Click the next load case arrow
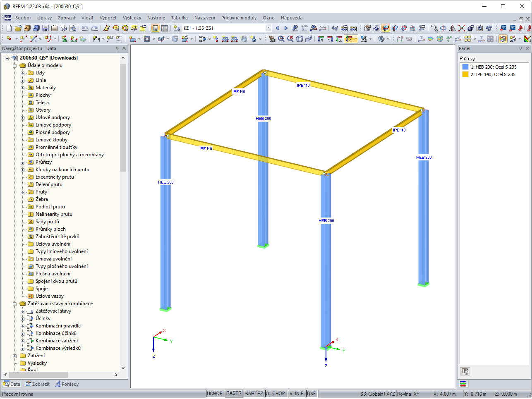532x399 pixels. 286,28
